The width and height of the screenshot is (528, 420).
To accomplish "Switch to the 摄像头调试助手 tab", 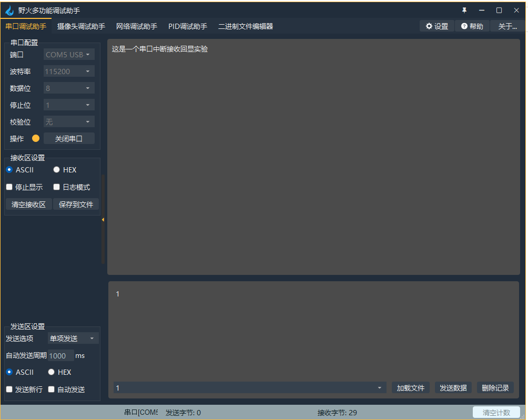I will point(80,26).
